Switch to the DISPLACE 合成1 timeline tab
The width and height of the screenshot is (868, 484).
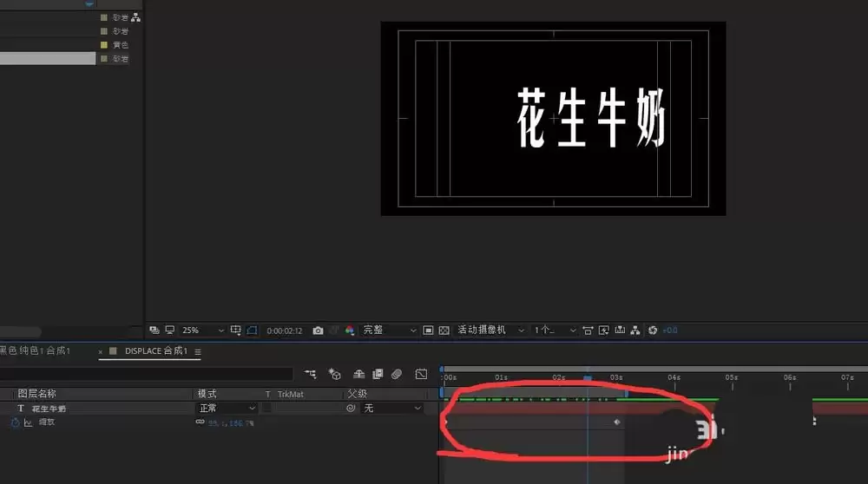[155, 350]
